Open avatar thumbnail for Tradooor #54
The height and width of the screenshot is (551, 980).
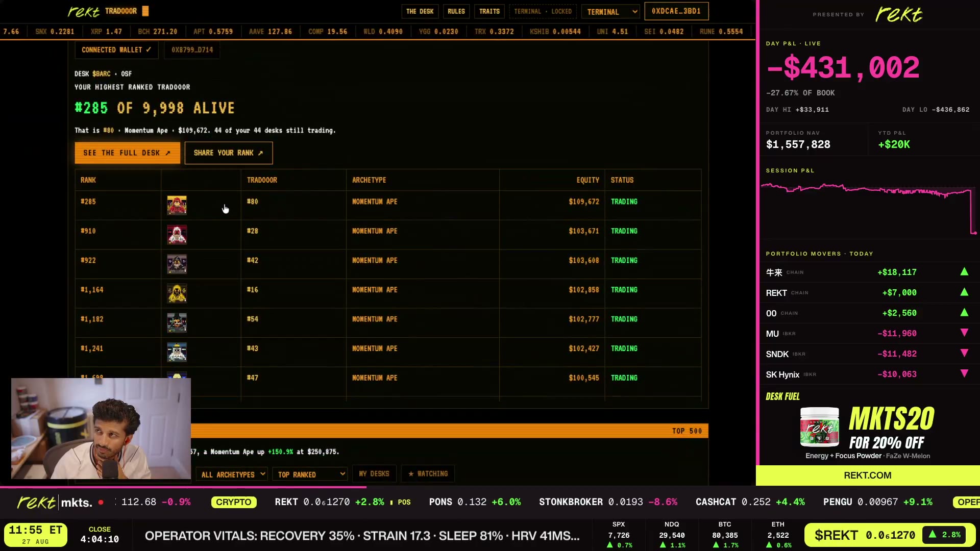point(177,322)
